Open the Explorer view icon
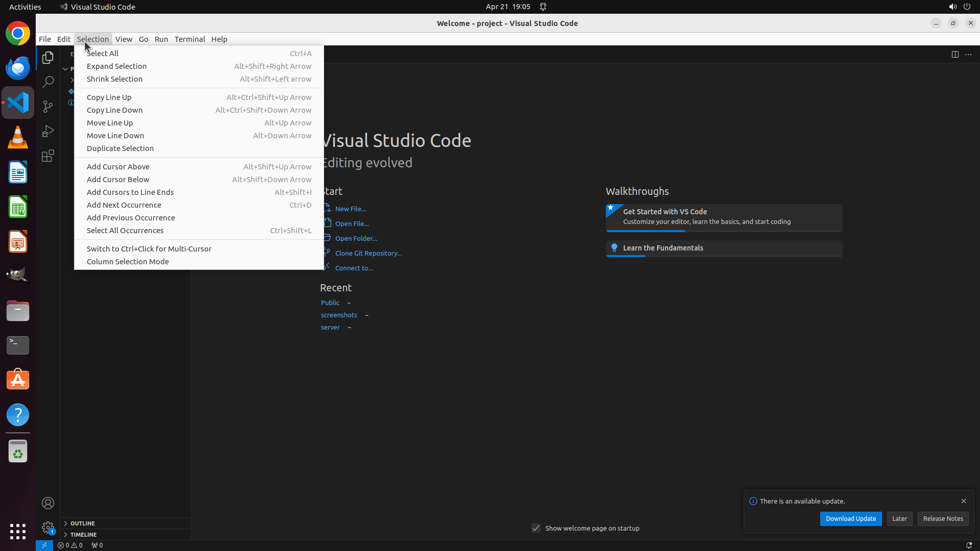Image resolution: width=980 pixels, height=551 pixels. 48,58
